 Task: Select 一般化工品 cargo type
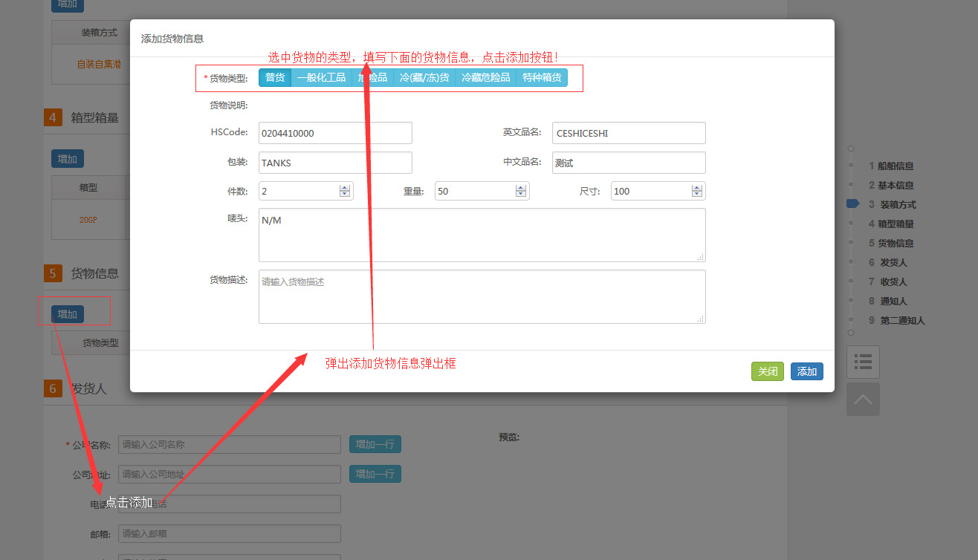click(x=321, y=77)
